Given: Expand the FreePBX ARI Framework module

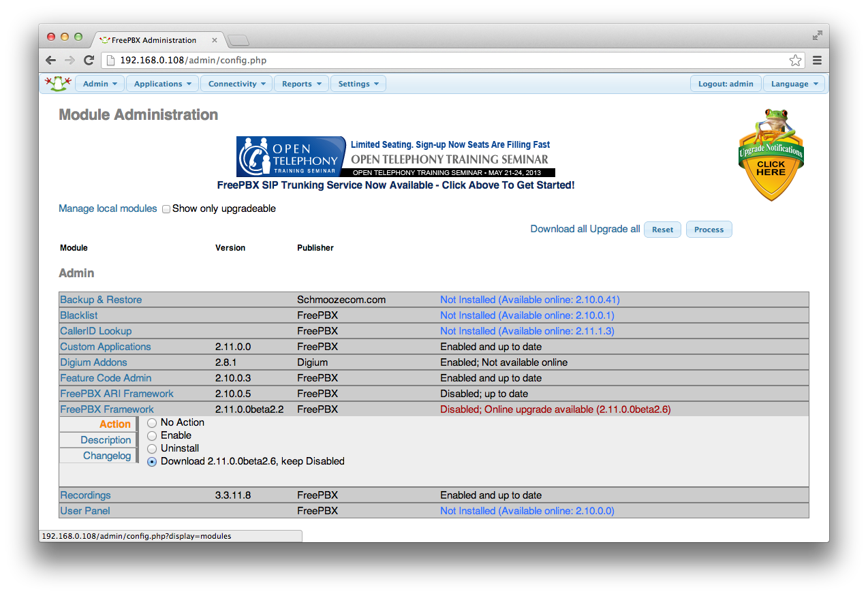Looking at the screenshot, I should pyautogui.click(x=117, y=394).
